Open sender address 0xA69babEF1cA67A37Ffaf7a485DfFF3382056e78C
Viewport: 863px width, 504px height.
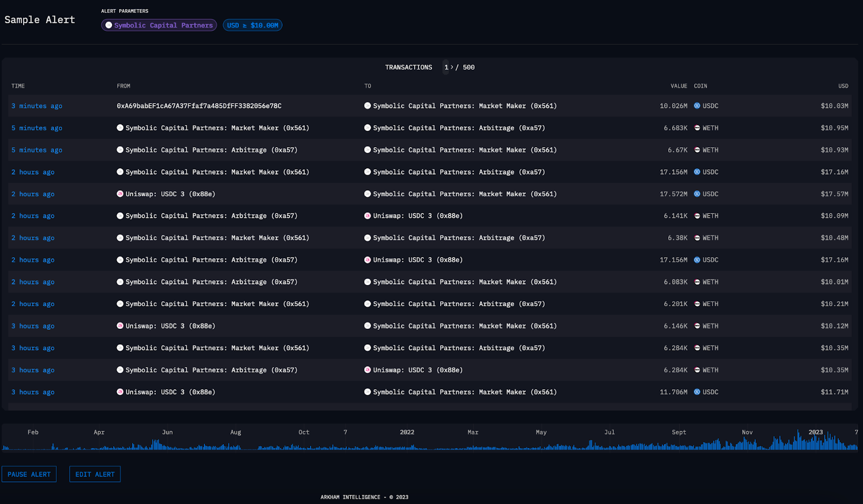click(x=199, y=106)
